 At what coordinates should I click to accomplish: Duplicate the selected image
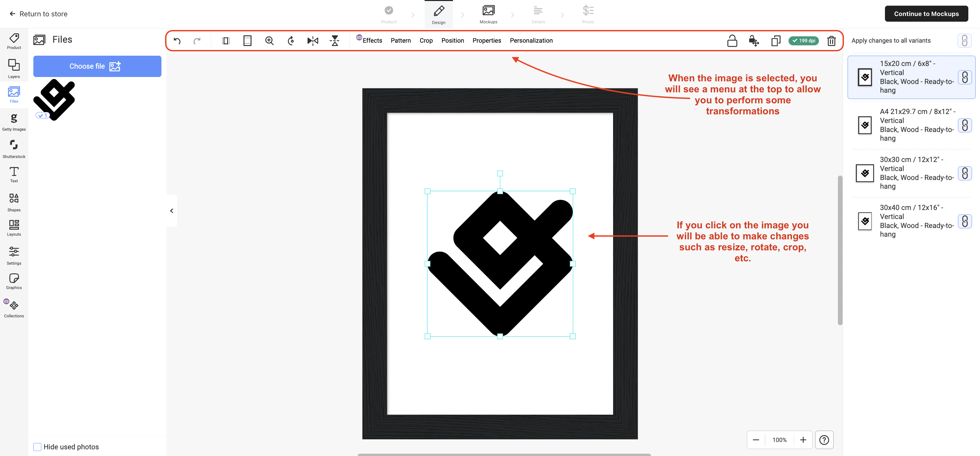(x=776, y=41)
